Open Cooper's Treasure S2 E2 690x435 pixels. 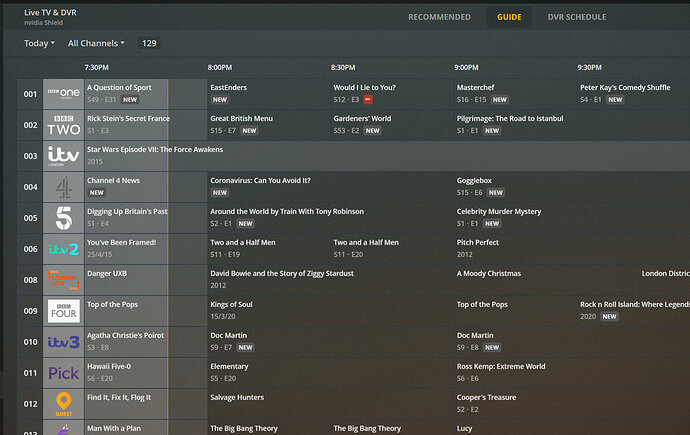pyautogui.click(x=572, y=404)
